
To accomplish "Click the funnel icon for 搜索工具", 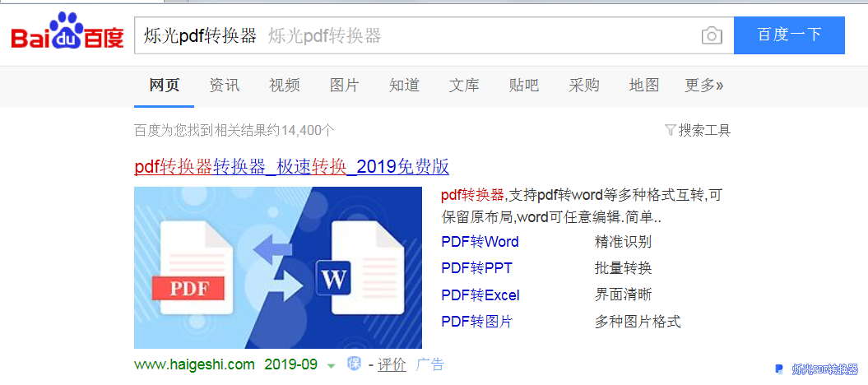I will [x=670, y=130].
